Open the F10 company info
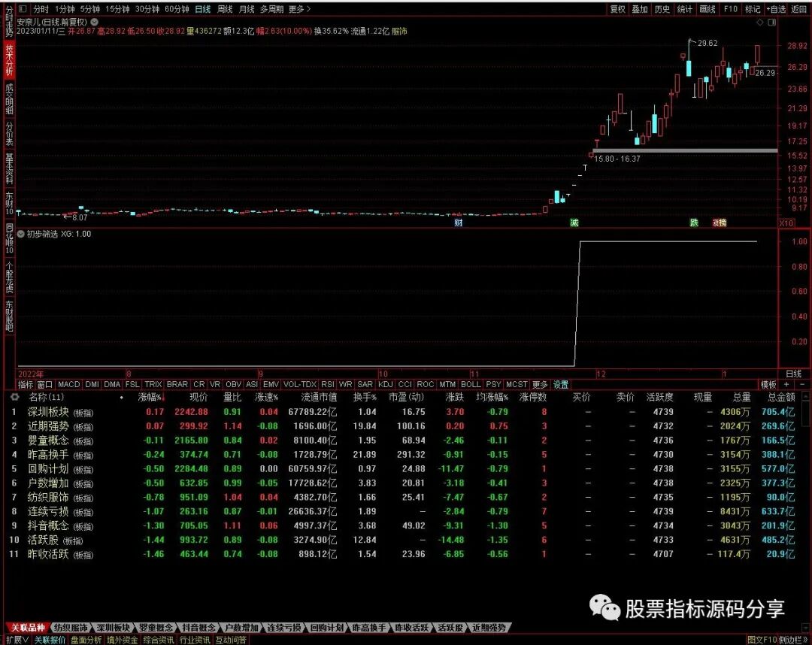This screenshot has height=645, width=812. point(731,9)
